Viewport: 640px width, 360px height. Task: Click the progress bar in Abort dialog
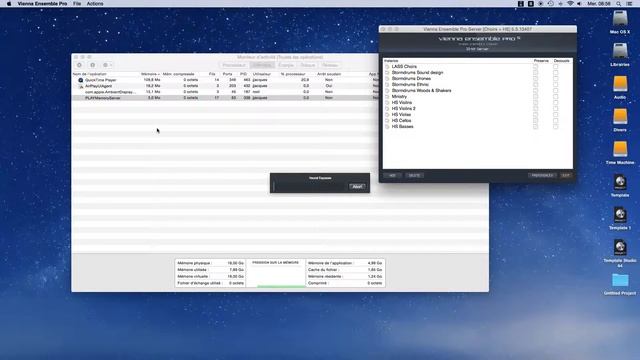click(x=310, y=187)
